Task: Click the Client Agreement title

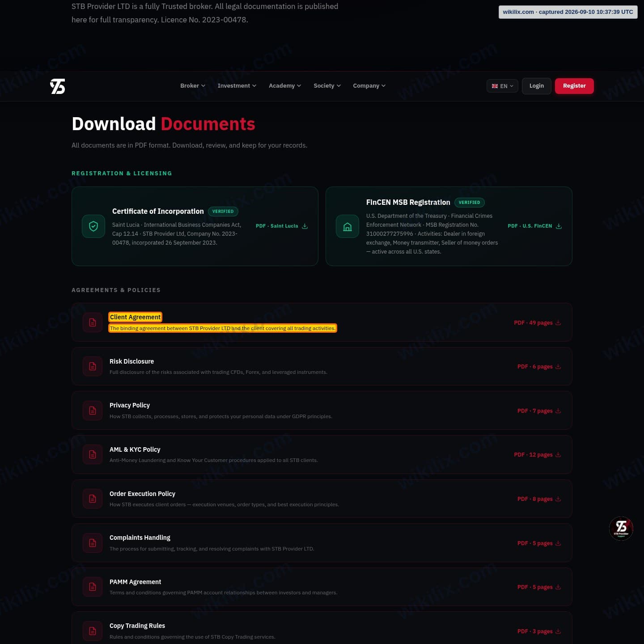Action: pyautogui.click(x=135, y=317)
